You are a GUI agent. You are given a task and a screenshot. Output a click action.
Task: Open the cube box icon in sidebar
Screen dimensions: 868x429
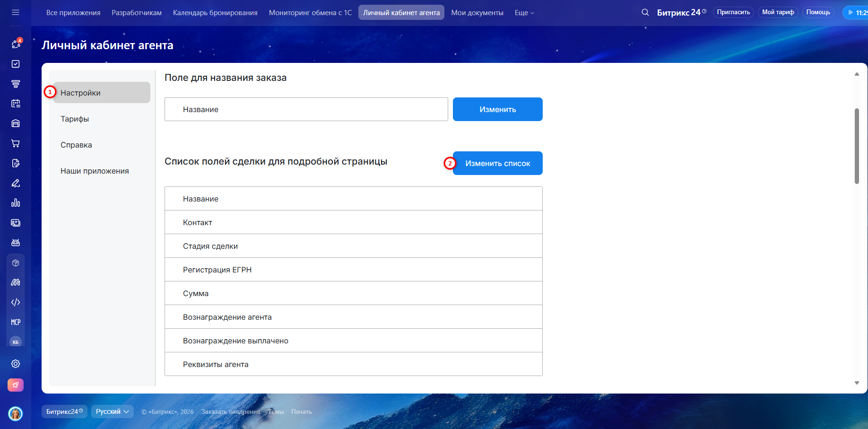coord(16,263)
